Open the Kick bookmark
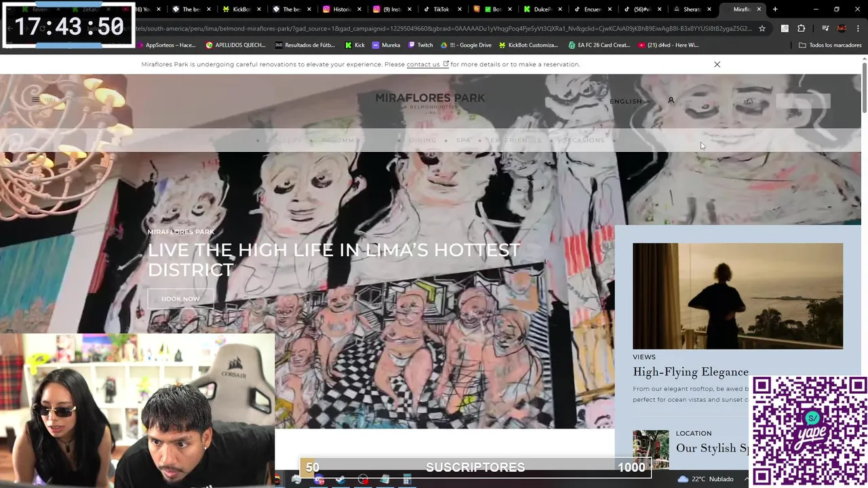 (355, 45)
